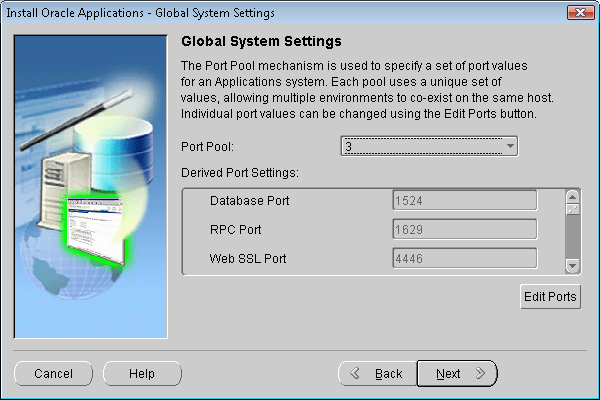600x400 pixels.
Task: Click the "Derived Port Settings:" label
Action: pos(240,173)
